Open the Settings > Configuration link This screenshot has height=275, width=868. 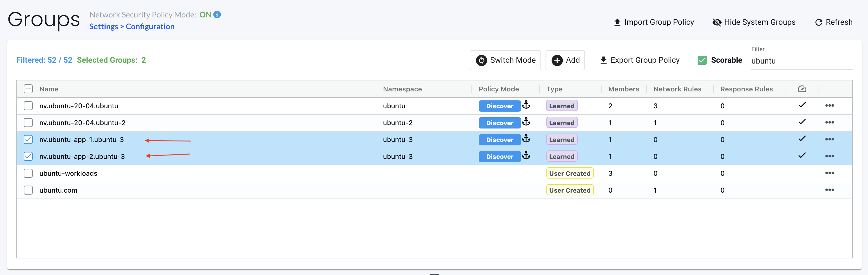pos(132,27)
